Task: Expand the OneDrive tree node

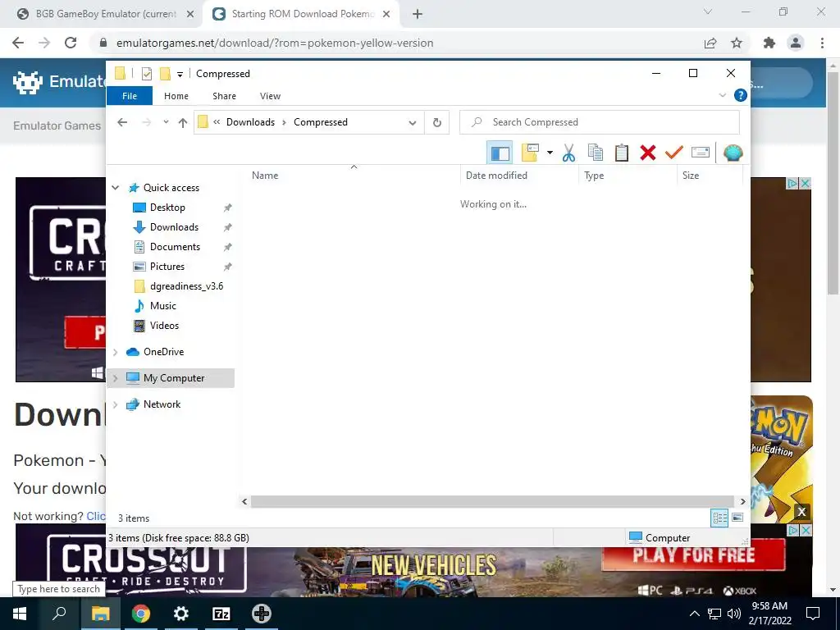Action: pyautogui.click(x=115, y=352)
